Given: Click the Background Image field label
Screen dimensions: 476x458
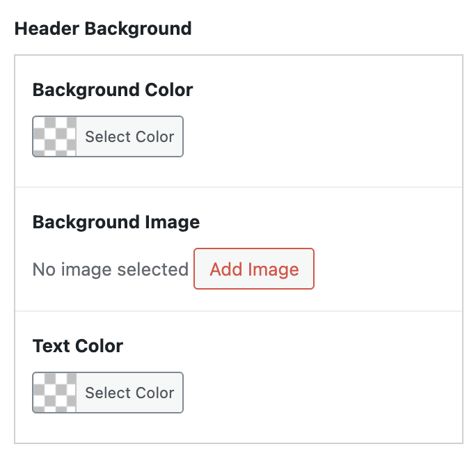Looking at the screenshot, I should tap(116, 223).
